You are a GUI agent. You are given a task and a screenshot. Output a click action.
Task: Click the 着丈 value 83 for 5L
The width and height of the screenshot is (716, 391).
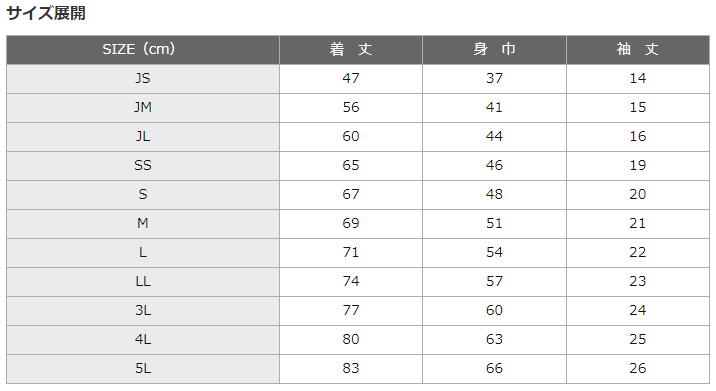[351, 369]
